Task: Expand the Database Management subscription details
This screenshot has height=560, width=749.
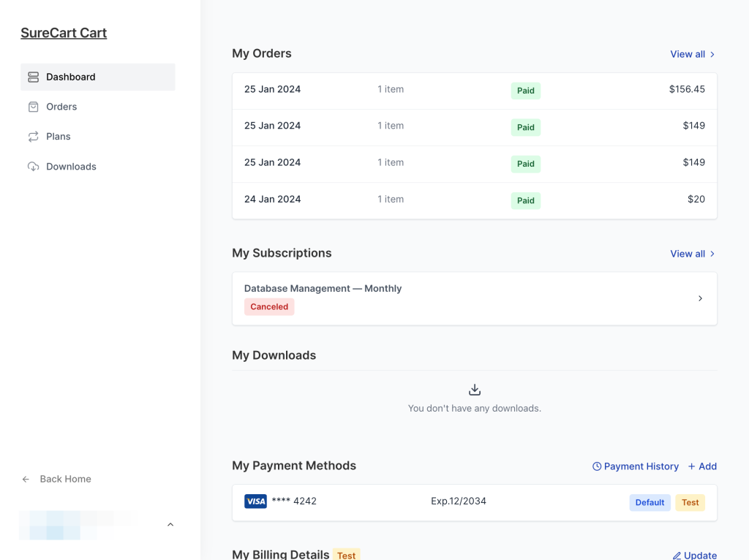Action: pos(700,298)
